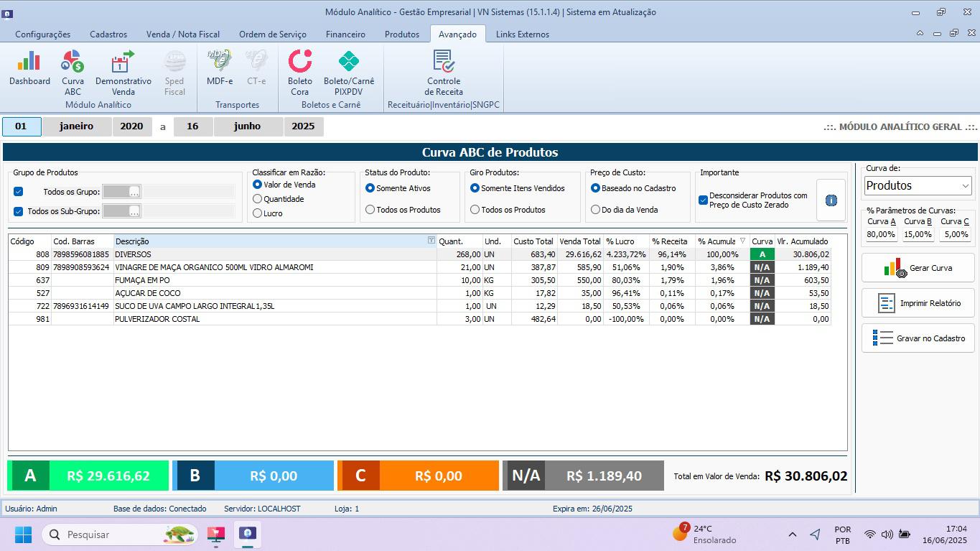Switch to the Financeiro ribbon tab
Screen dimensions: 980x551
(x=345, y=34)
